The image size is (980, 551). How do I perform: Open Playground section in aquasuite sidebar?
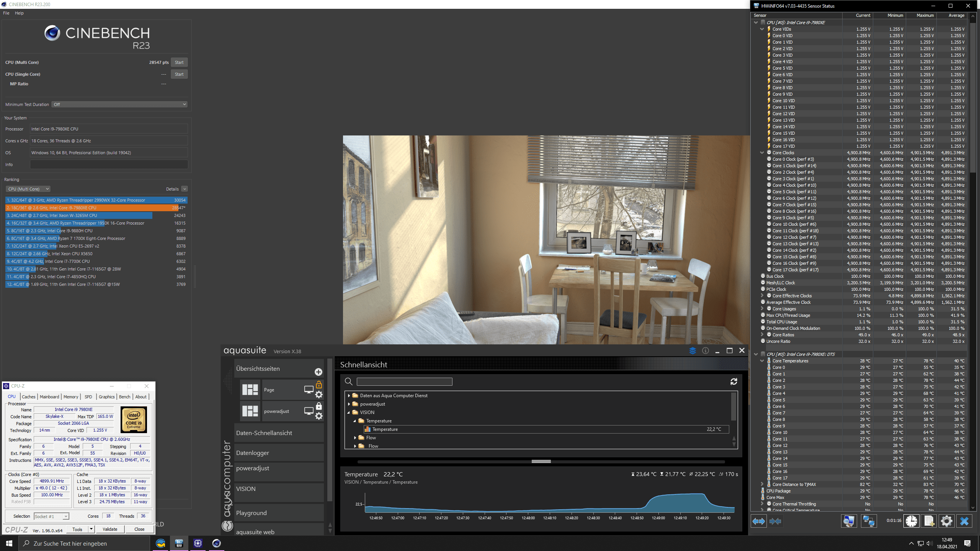pos(279,513)
